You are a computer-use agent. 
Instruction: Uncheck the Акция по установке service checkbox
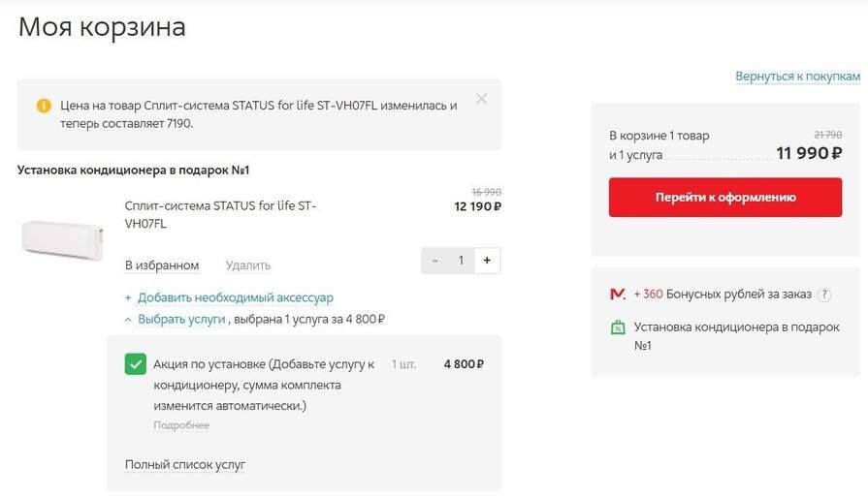pos(136,364)
